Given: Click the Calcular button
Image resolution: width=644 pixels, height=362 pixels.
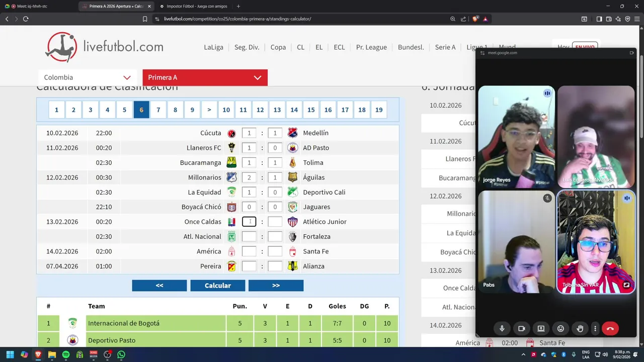Looking at the screenshot, I should (218, 285).
